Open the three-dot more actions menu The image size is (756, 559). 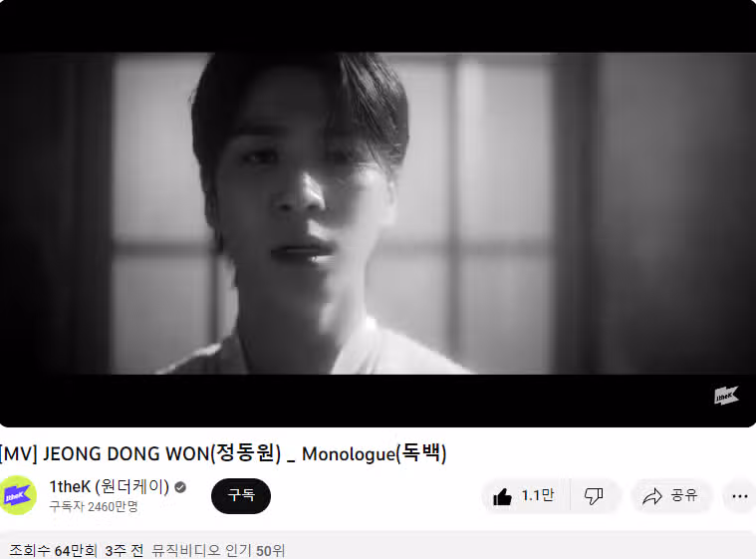tap(740, 496)
